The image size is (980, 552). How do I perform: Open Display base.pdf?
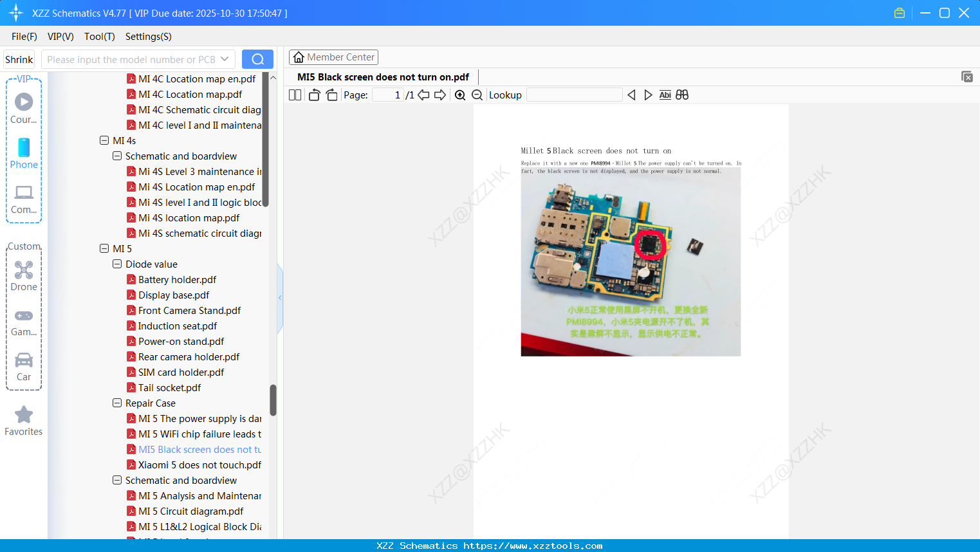(x=174, y=295)
